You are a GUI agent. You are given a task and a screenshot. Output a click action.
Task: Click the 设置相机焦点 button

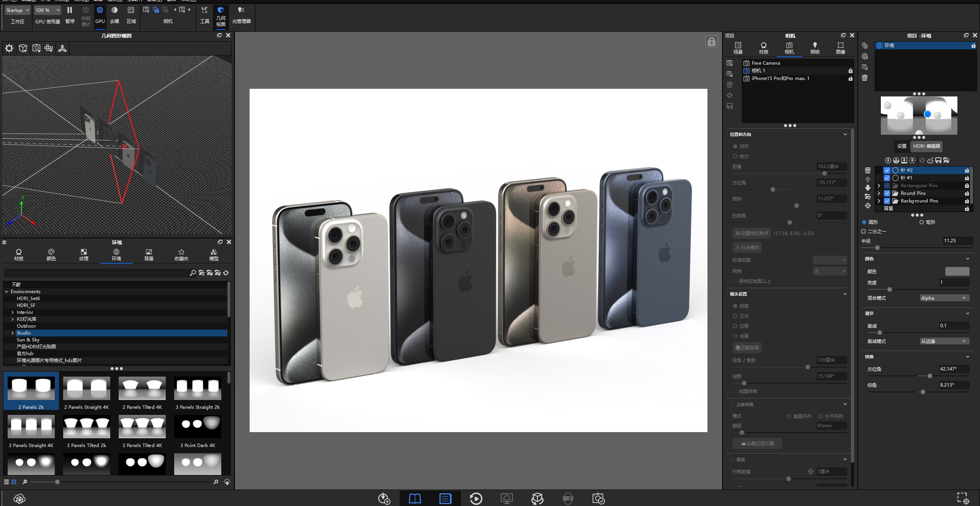click(751, 233)
